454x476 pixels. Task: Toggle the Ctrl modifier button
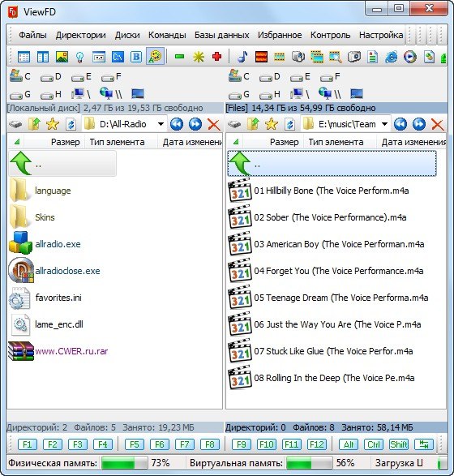374,444
